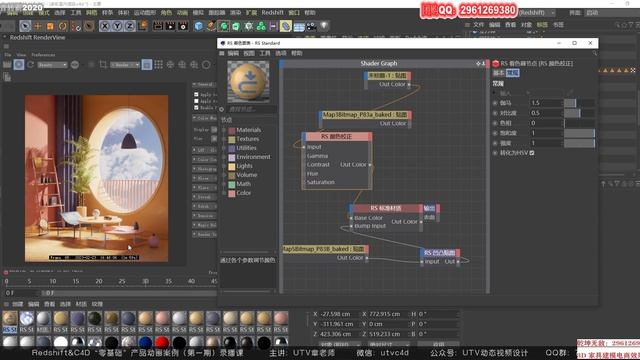Toggle the Z axis lock

130,26
